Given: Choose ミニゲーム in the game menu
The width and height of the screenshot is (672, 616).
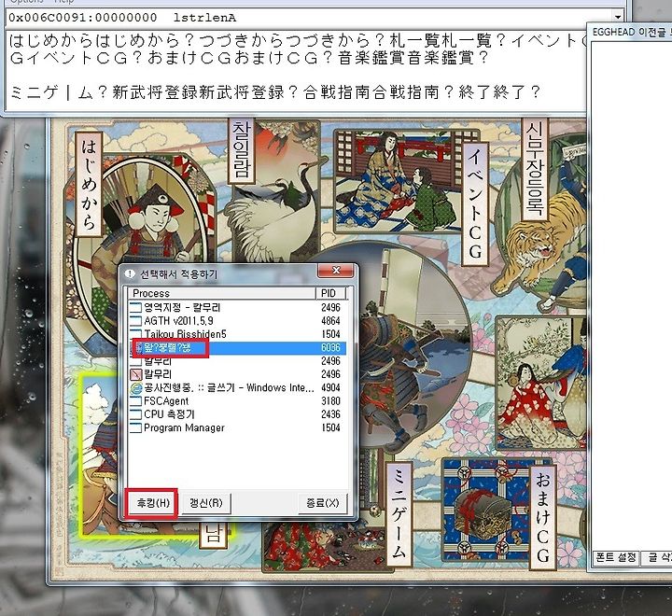Looking at the screenshot, I should pyautogui.click(x=399, y=513).
